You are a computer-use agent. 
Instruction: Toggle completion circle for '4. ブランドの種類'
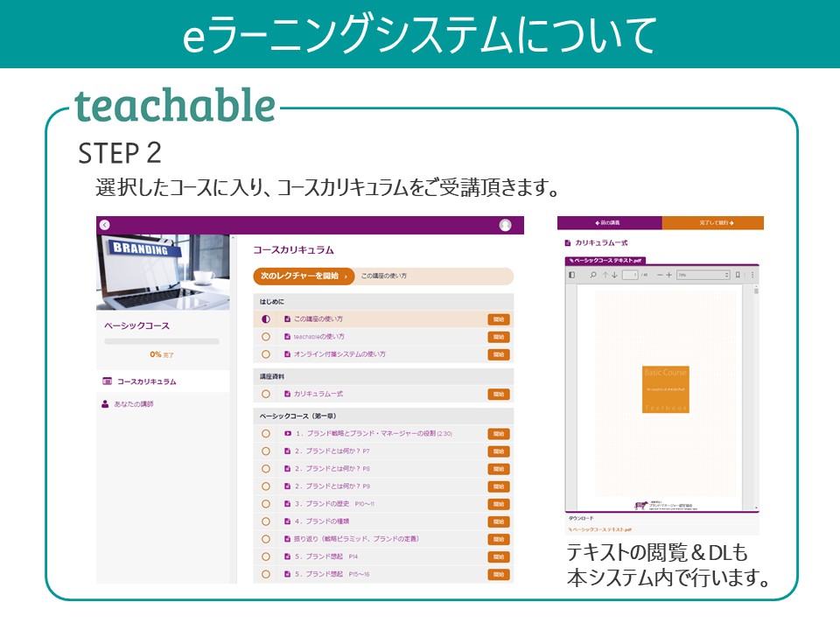tap(266, 521)
